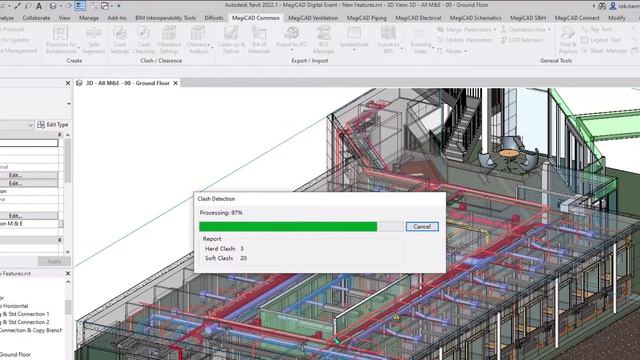The width and height of the screenshot is (640, 360).
Task: Switch to MagiCAD Ventilation tab
Action: coord(313,18)
